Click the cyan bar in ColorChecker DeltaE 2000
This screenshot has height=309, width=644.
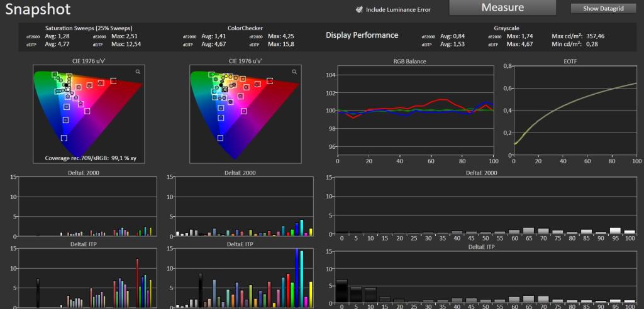click(301, 228)
